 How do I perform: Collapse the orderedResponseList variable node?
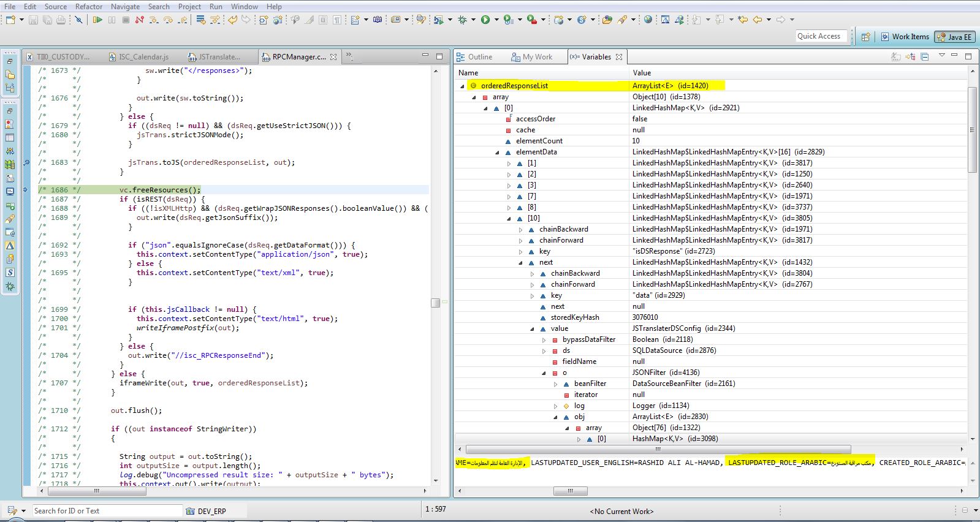pyautogui.click(x=462, y=86)
